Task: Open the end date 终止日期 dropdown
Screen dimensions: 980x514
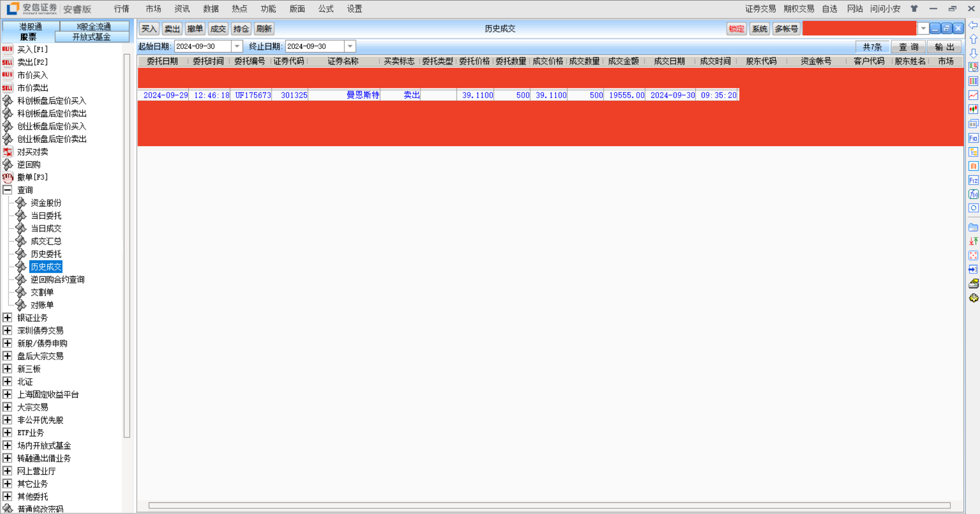Action: click(x=350, y=46)
